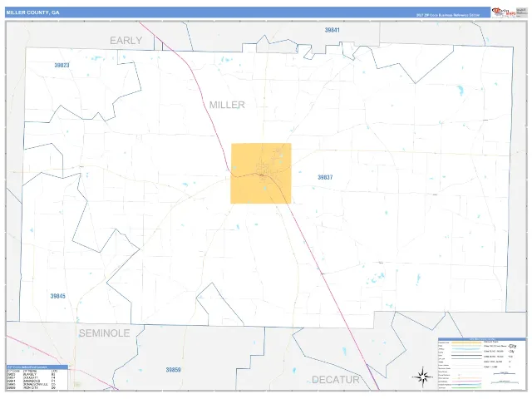Click the SEMINOLE county label
The image size is (532, 399).
pos(105,333)
